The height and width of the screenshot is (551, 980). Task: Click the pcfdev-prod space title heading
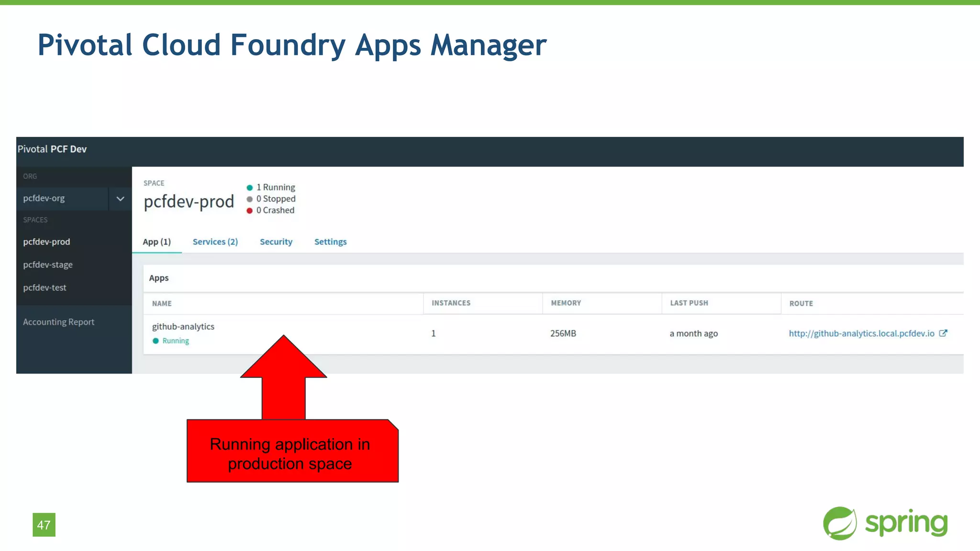click(x=189, y=201)
